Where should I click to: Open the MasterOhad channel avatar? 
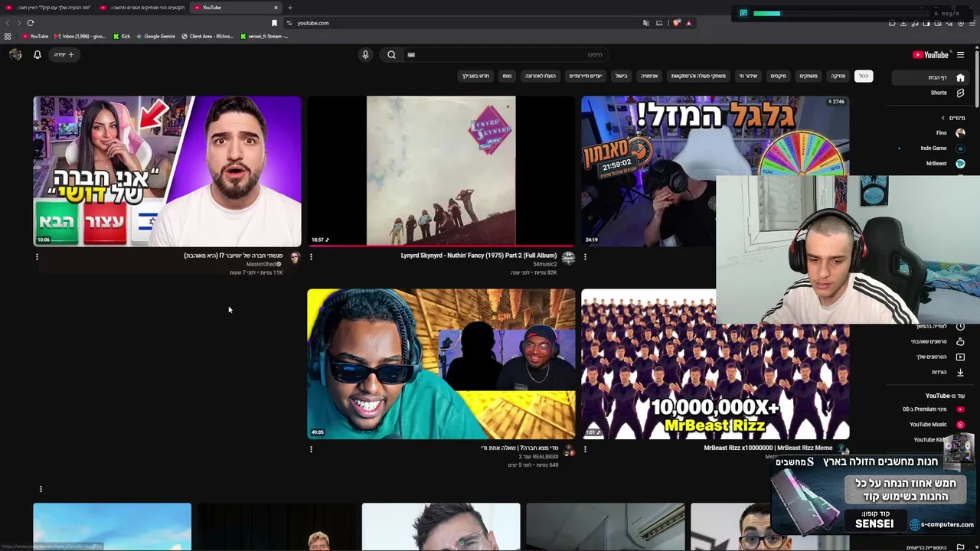tap(295, 259)
